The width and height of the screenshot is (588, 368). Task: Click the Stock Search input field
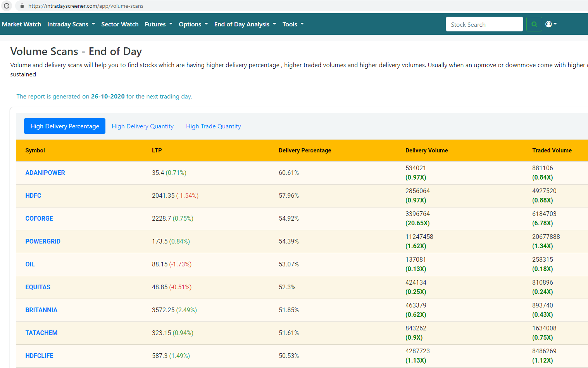pos(484,24)
